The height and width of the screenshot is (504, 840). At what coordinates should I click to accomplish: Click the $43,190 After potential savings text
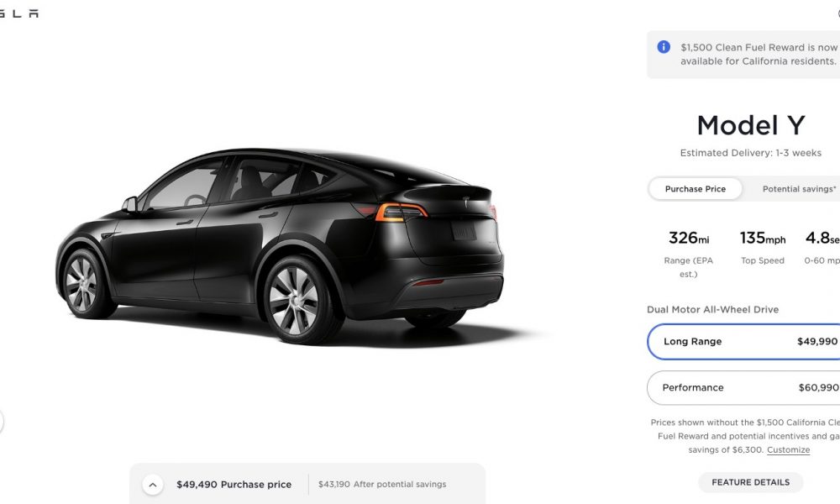[382, 485]
